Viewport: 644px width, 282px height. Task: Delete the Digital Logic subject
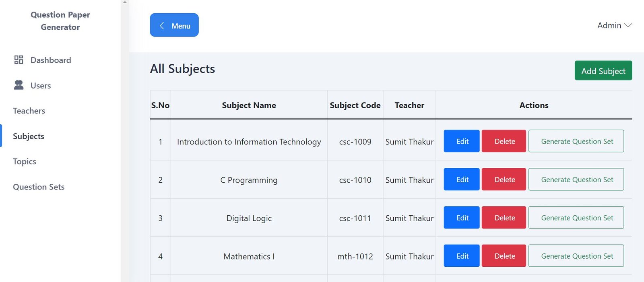504,218
